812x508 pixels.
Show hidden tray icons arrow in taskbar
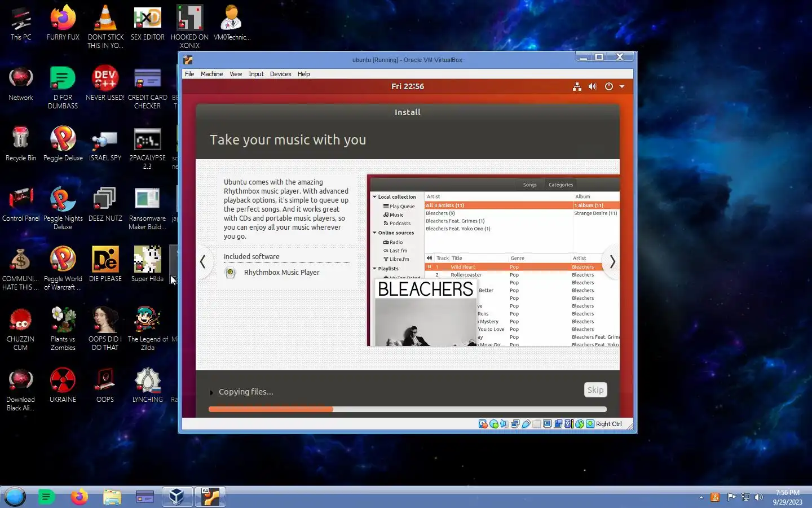pyautogui.click(x=701, y=497)
